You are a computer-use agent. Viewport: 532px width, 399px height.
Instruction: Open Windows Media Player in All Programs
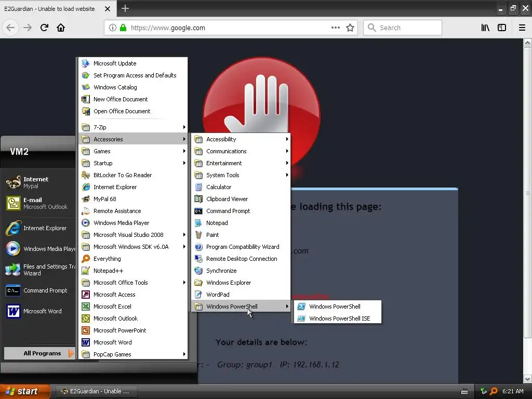[x=133, y=223]
